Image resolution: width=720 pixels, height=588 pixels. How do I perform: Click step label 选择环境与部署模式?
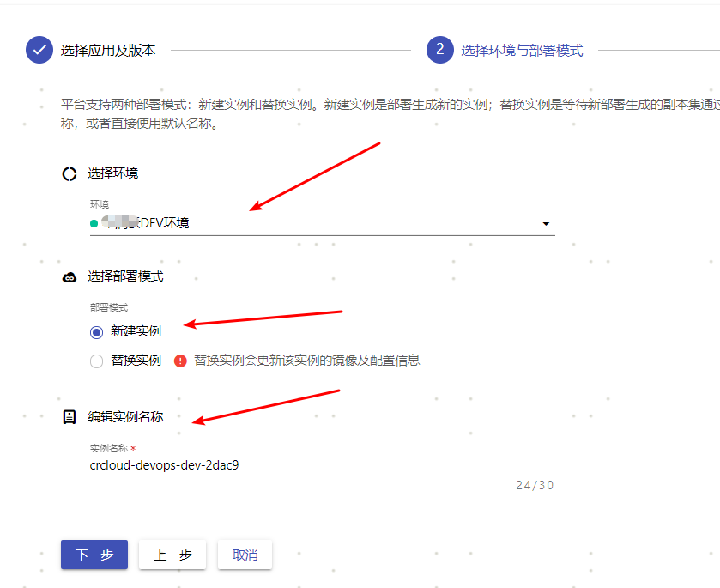(x=522, y=50)
